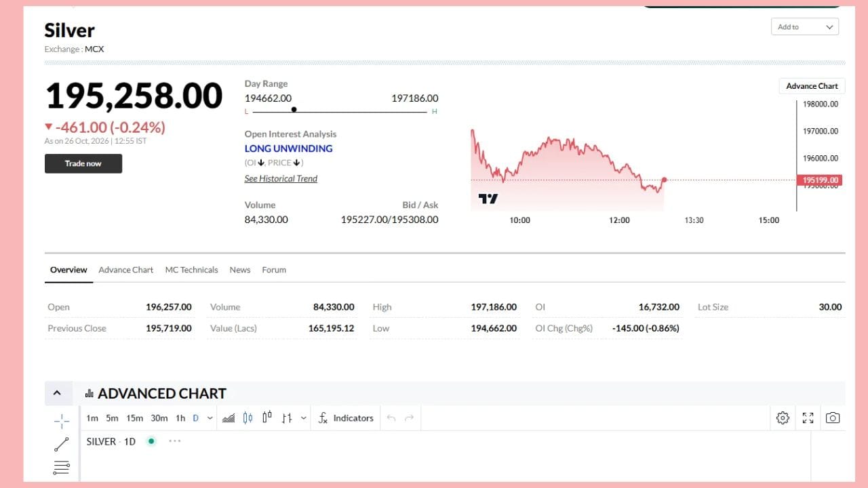Click the green market status dot
The image size is (868, 488).
pos(151,441)
